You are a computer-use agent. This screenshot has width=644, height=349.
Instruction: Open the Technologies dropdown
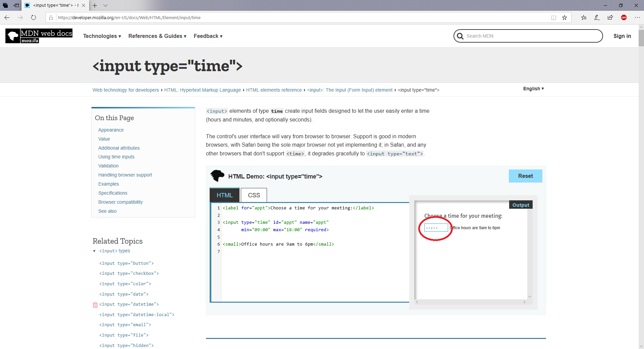[102, 36]
